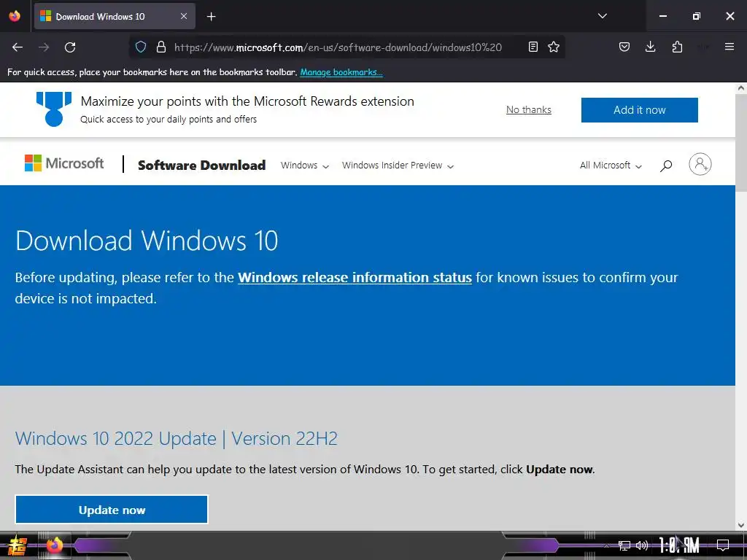Save page to Pocket
This screenshot has height=560, width=747.
point(624,47)
